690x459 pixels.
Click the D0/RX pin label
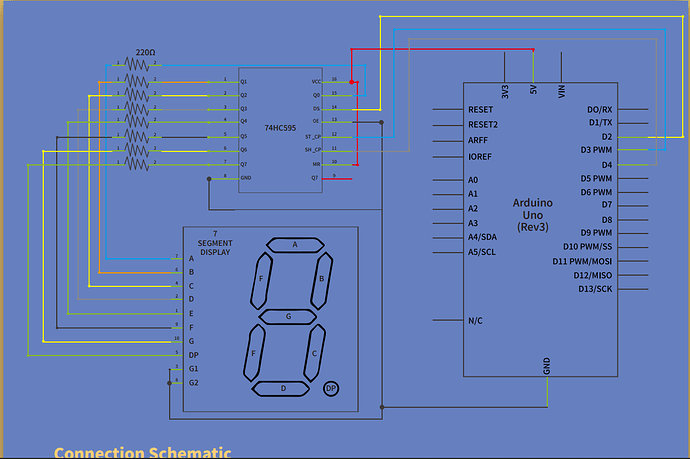pyautogui.click(x=599, y=110)
